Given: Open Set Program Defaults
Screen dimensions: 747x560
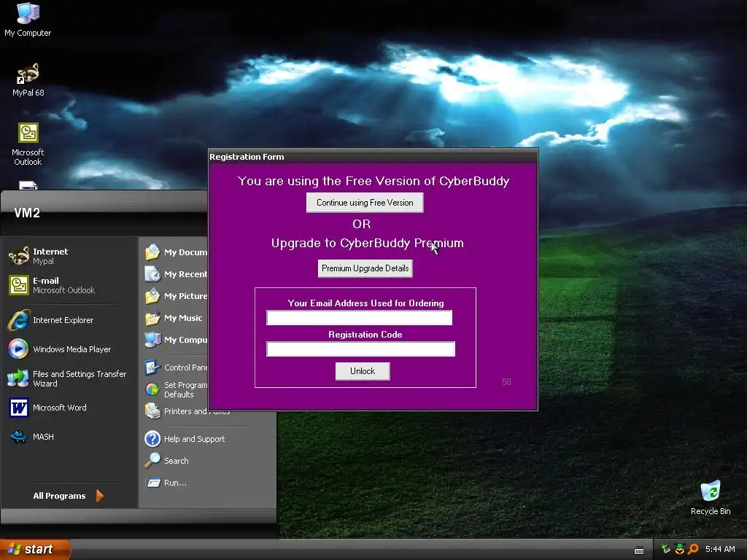Looking at the screenshot, I should 176,389.
